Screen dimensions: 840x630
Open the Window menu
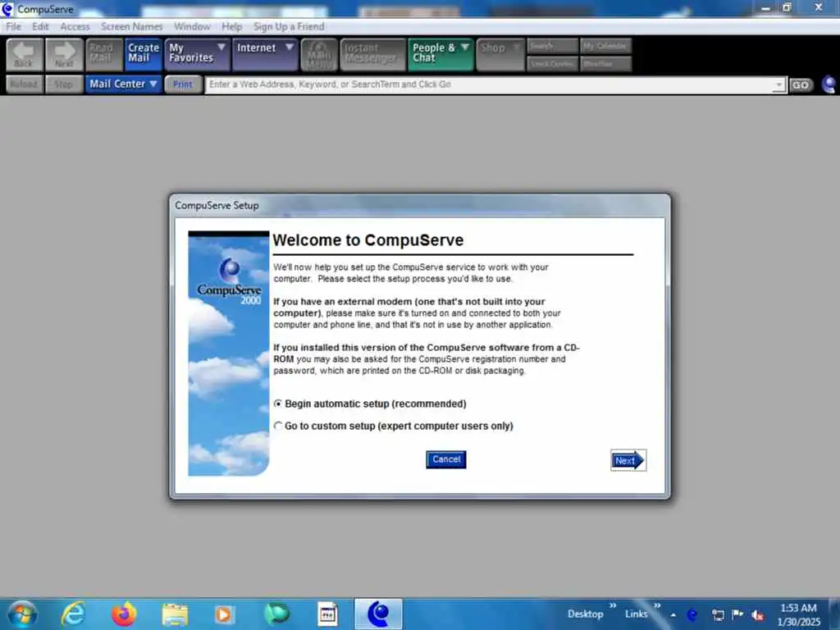click(192, 27)
